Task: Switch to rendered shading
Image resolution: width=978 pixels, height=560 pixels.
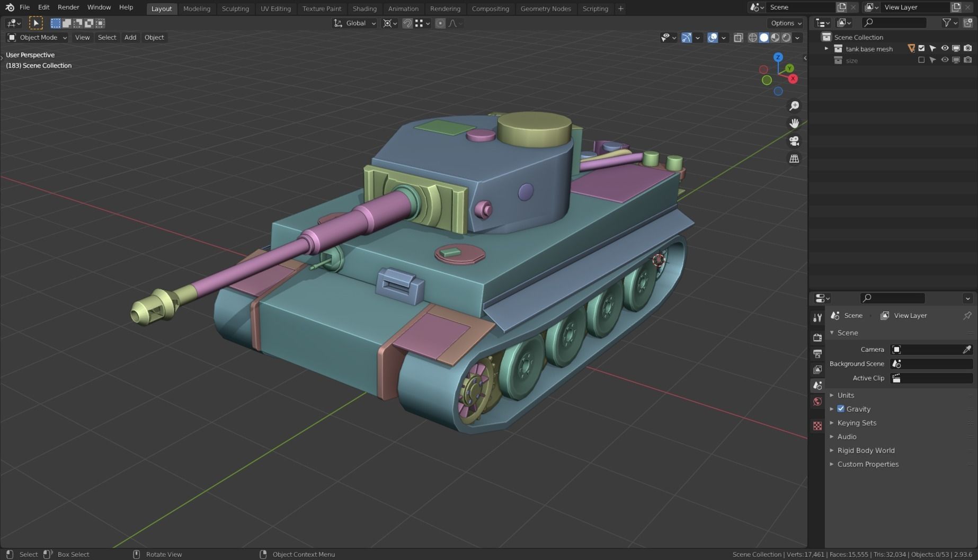Action: [786, 38]
